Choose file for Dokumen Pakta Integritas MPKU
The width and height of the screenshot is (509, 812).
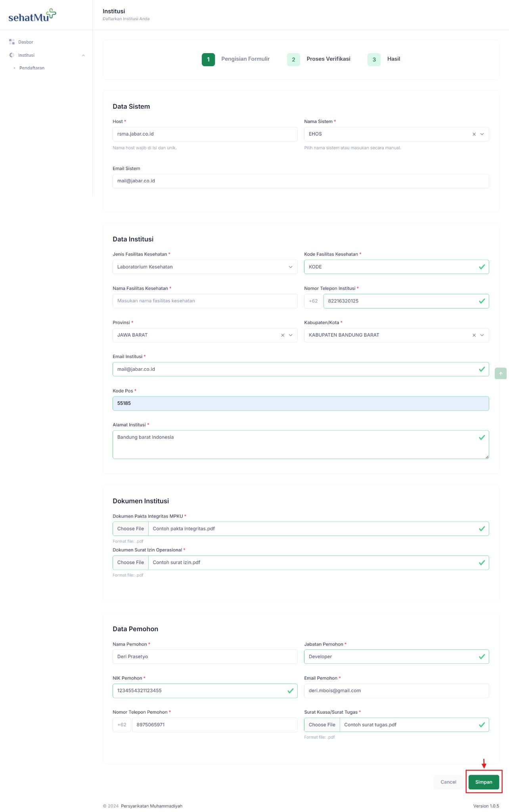click(130, 529)
